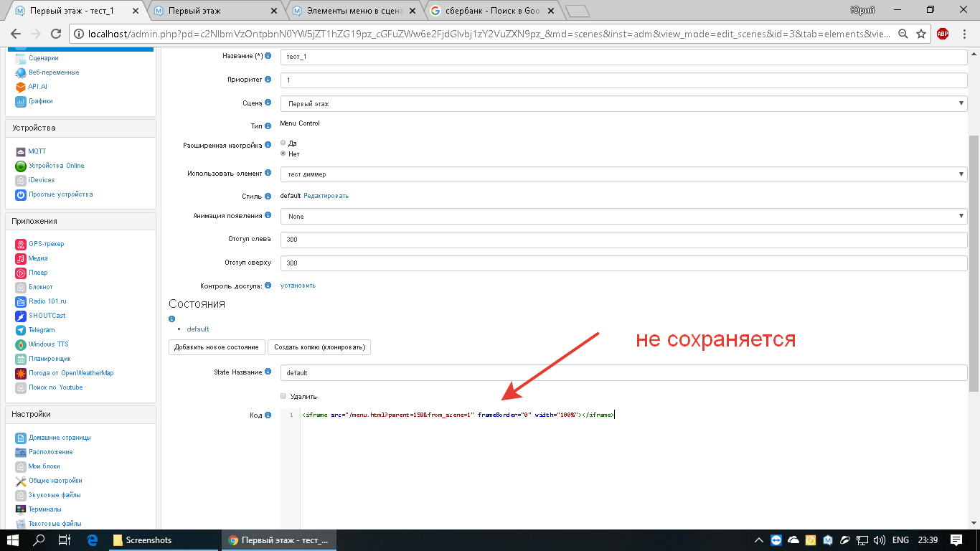The height and width of the screenshot is (551, 980).
Task: Click into the Отступ слева field
Action: pyautogui.click(x=623, y=240)
